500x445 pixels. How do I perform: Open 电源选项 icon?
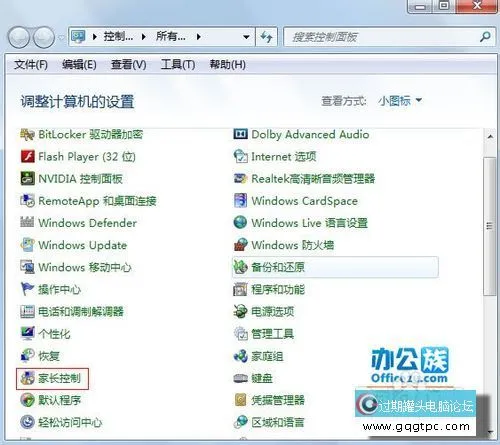pyautogui.click(x=240, y=311)
